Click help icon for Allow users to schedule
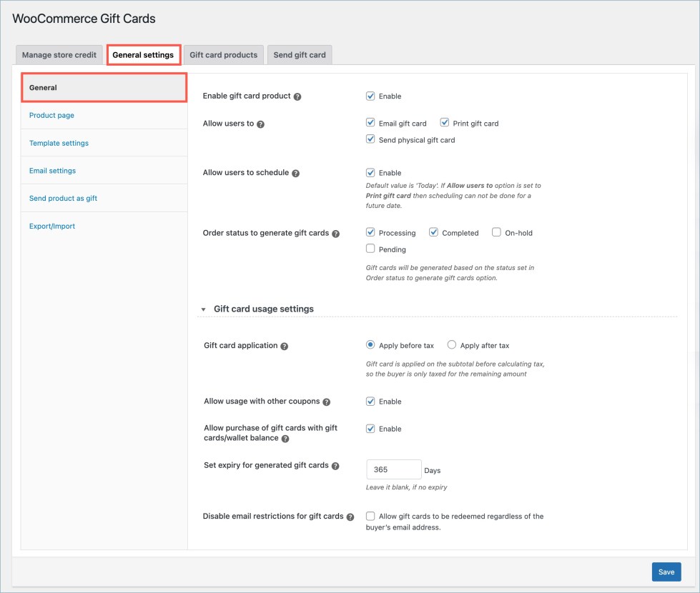 pyautogui.click(x=295, y=173)
